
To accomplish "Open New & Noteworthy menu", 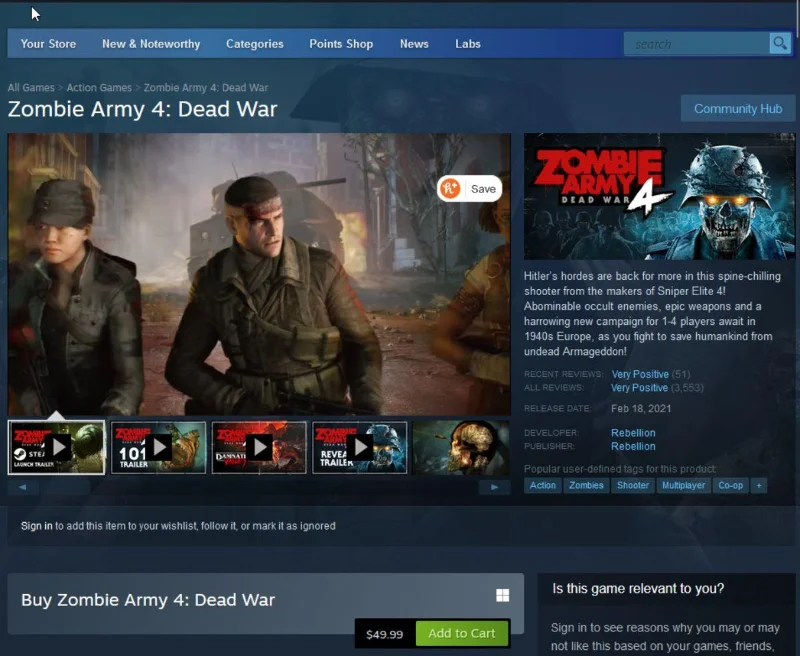I will click(x=151, y=44).
